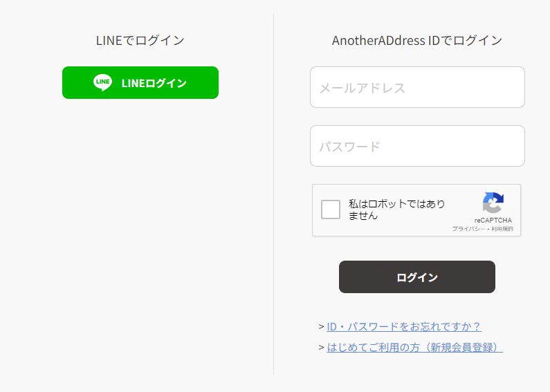The width and height of the screenshot is (550, 392).
Task: Click the arrow marker before new-member registration link
Action: point(321,348)
